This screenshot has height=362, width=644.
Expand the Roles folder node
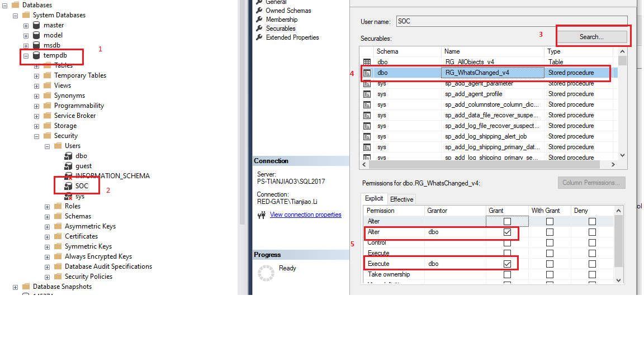47,207
